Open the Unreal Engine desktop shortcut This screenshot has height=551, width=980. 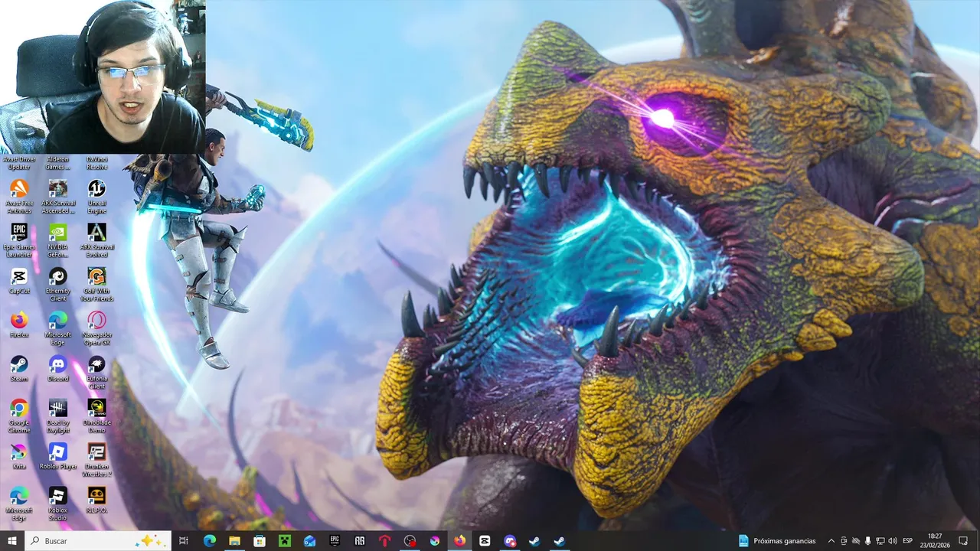pyautogui.click(x=96, y=196)
